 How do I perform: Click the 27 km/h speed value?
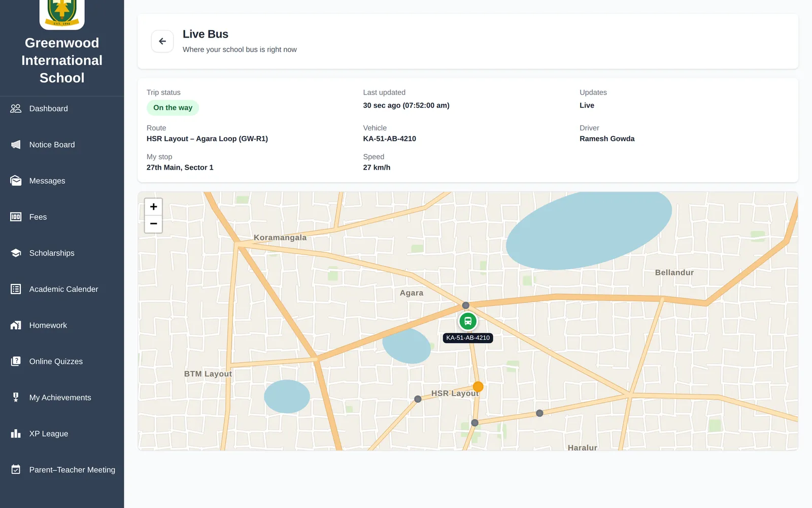click(377, 168)
